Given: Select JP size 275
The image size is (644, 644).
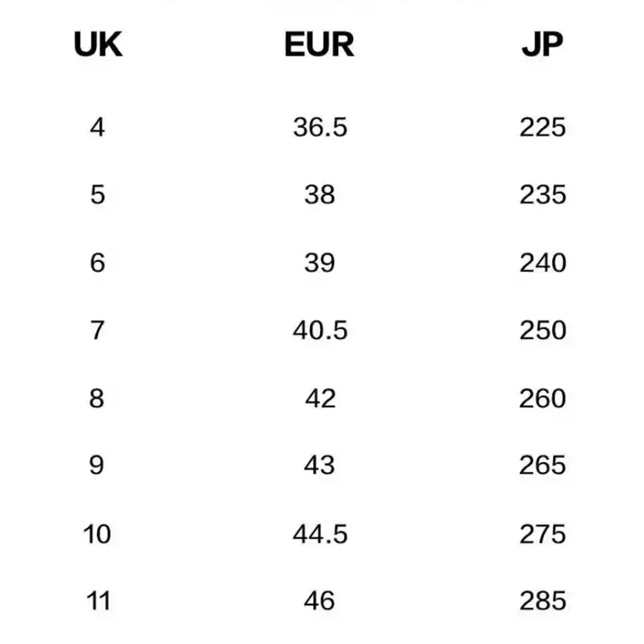Looking at the screenshot, I should click(x=542, y=534).
